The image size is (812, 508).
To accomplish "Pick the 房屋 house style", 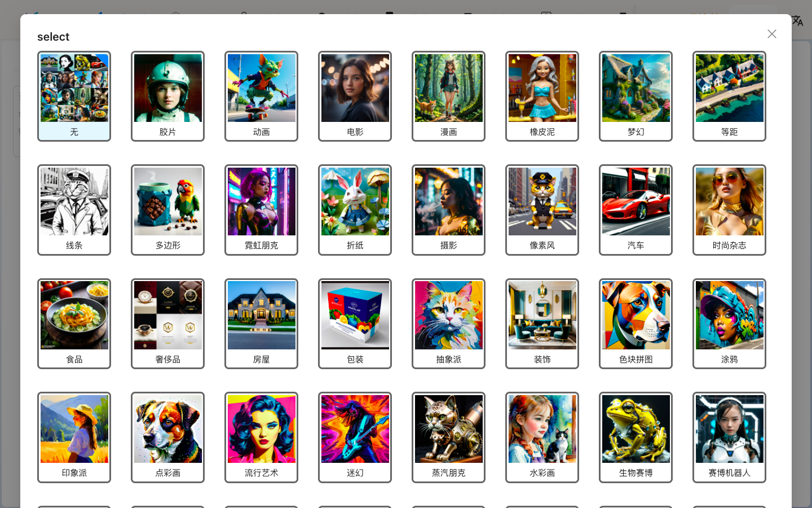I will tap(261, 323).
